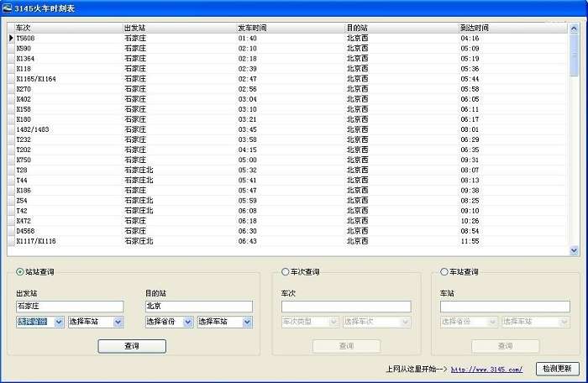Select the 站站查询 radio button

[20, 272]
